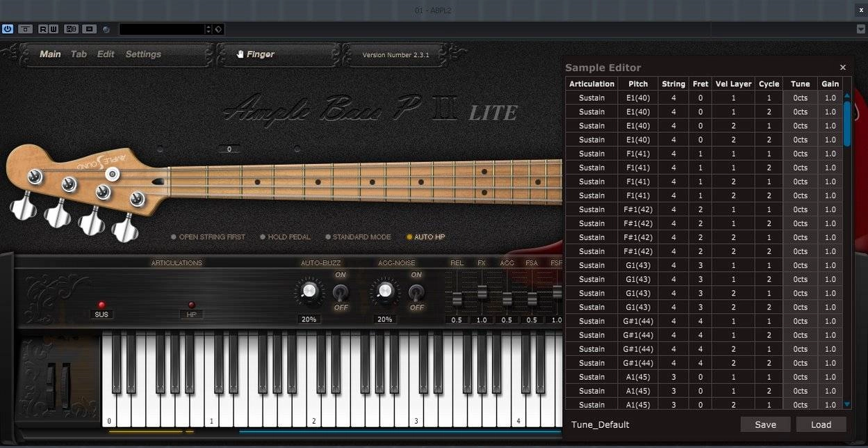Select the first A1(45) pitch cell
The image size is (868, 448).
[638, 376]
